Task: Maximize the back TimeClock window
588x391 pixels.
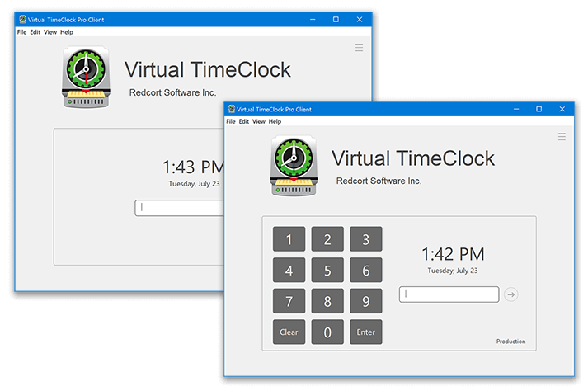Action: click(336, 20)
